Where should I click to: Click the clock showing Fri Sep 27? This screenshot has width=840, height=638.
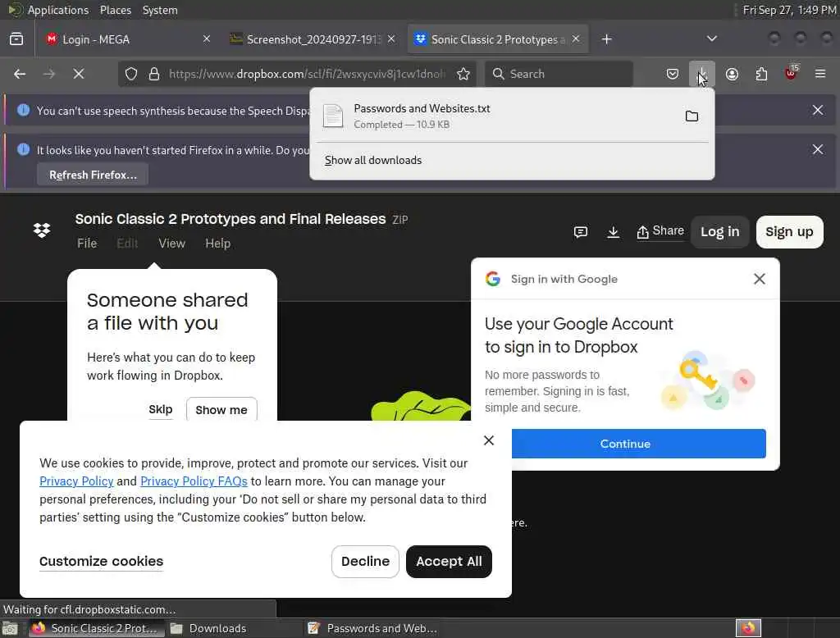(788, 10)
